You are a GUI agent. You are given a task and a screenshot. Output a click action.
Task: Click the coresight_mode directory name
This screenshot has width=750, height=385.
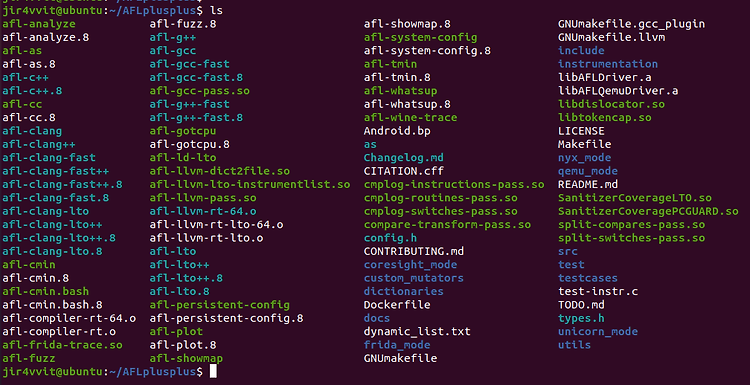click(x=410, y=265)
